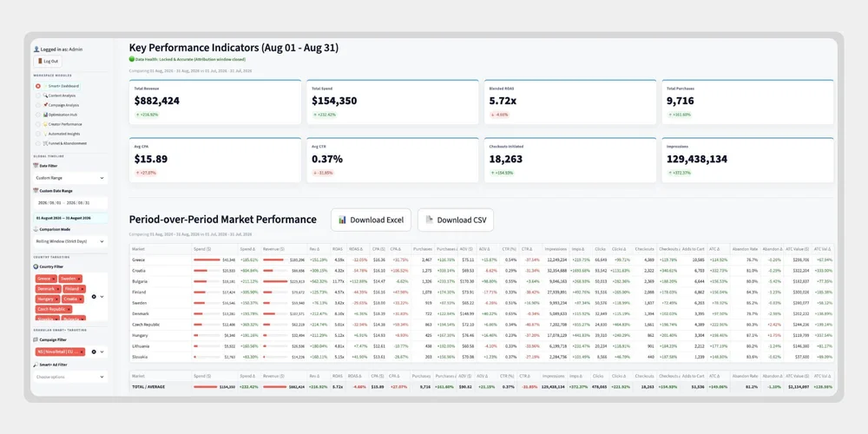868x434 pixels.
Task: Remove the Croatia country tag with its x
Action: tap(81, 299)
